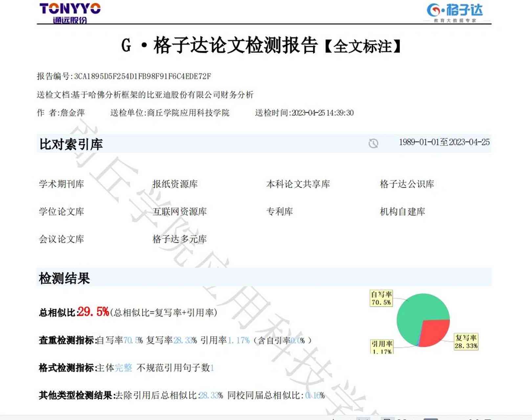Click the red slice of the pie chart
532x420 pixels.
pyautogui.click(x=434, y=332)
